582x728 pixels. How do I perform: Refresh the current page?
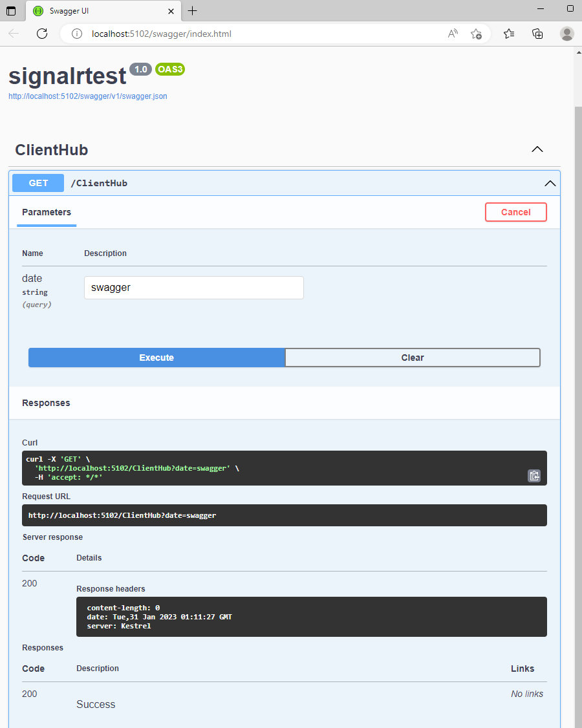click(42, 34)
